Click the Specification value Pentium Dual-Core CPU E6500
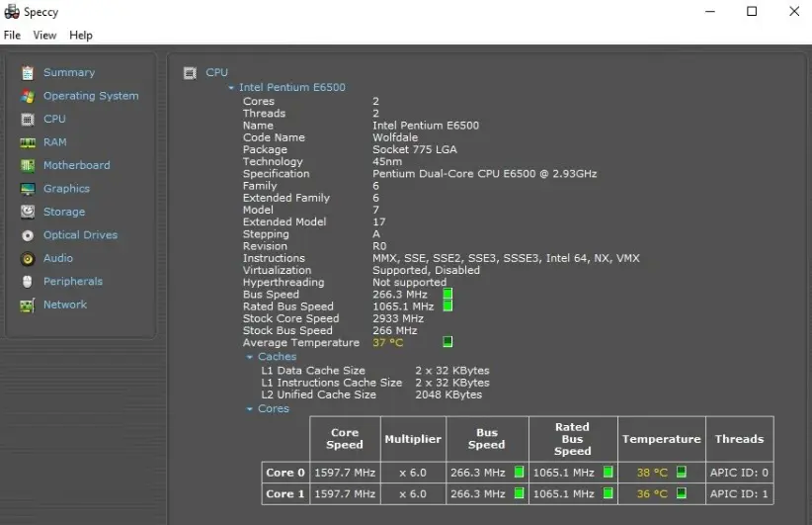The width and height of the screenshot is (812, 525). click(x=485, y=174)
